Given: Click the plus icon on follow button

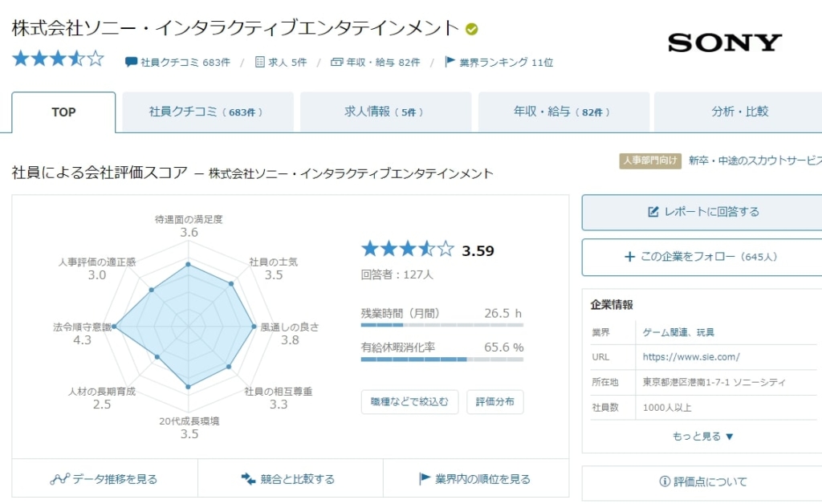Looking at the screenshot, I should click(x=629, y=257).
